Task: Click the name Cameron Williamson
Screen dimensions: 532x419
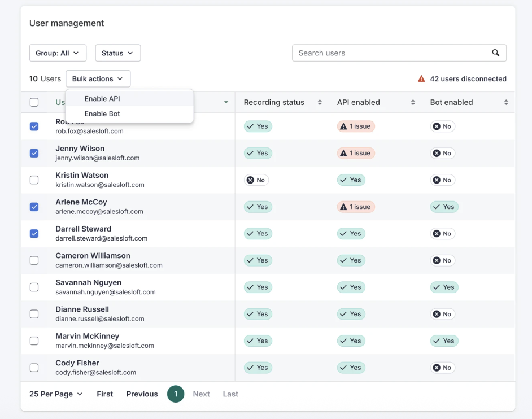Action: 93,255
